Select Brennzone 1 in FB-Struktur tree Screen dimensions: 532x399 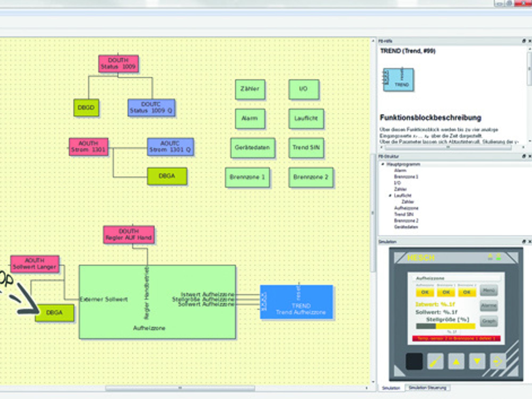coord(406,177)
